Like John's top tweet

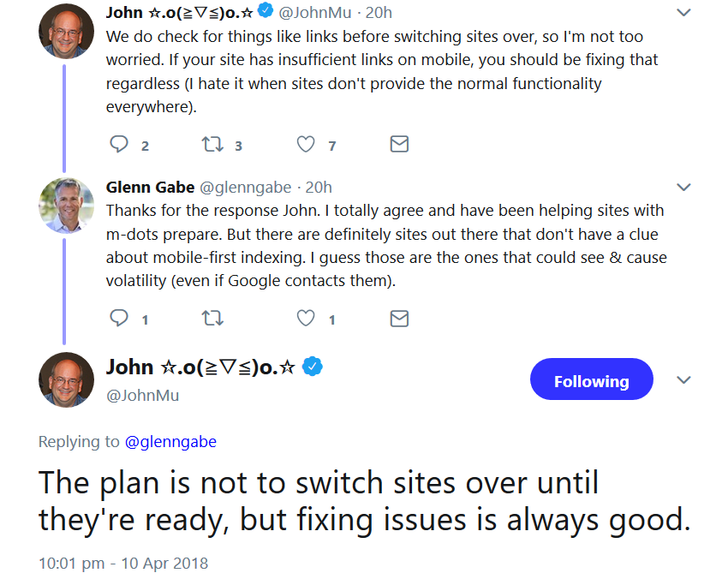click(x=305, y=144)
